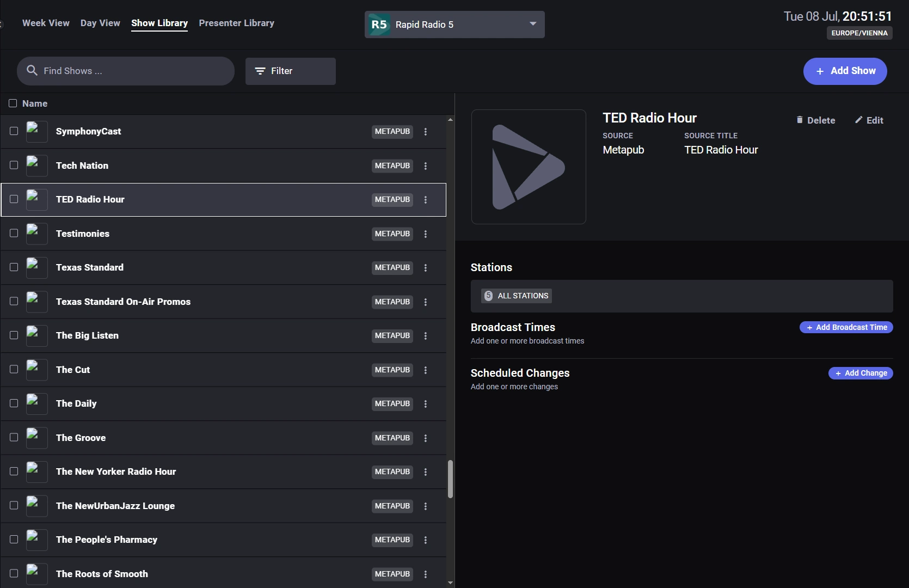
Task: Click the SymphonyCast show thumbnail
Action: 37,132
